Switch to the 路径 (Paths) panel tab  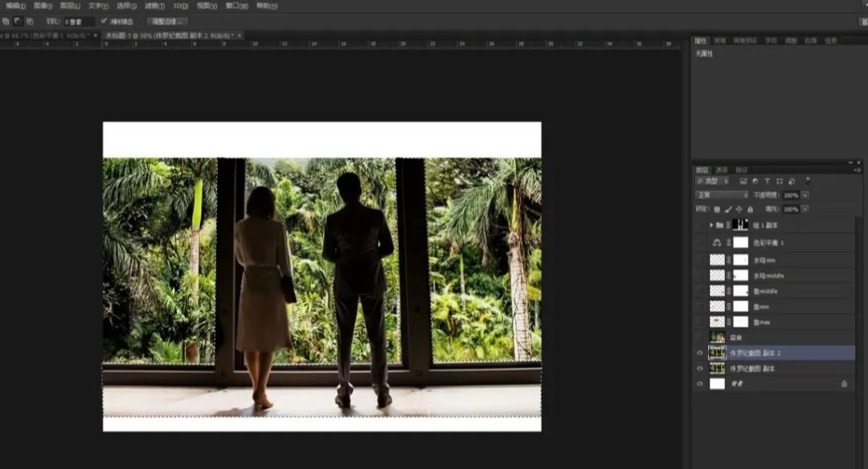[742, 170]
